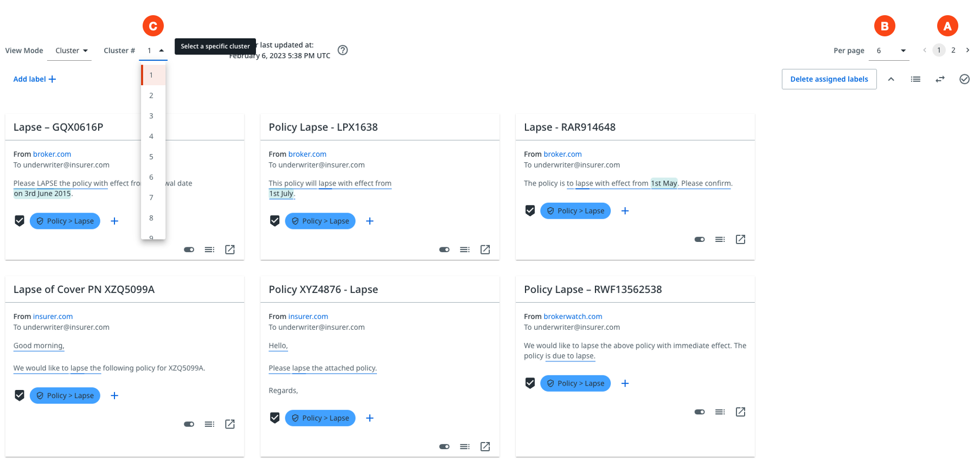Open the View Mode Cluster dropdown
980x467 pixels.
click(72, 50)
